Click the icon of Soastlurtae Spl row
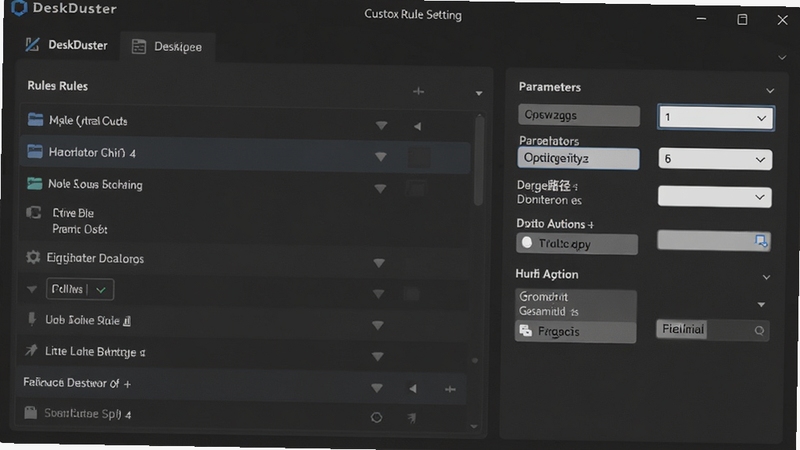Screen dimensions: 800x450 (x=31, y=412)
